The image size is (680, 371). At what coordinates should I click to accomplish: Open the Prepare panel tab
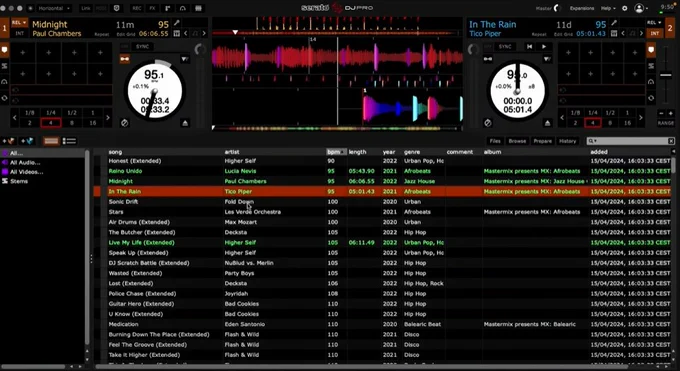click(x=543, y=141)
